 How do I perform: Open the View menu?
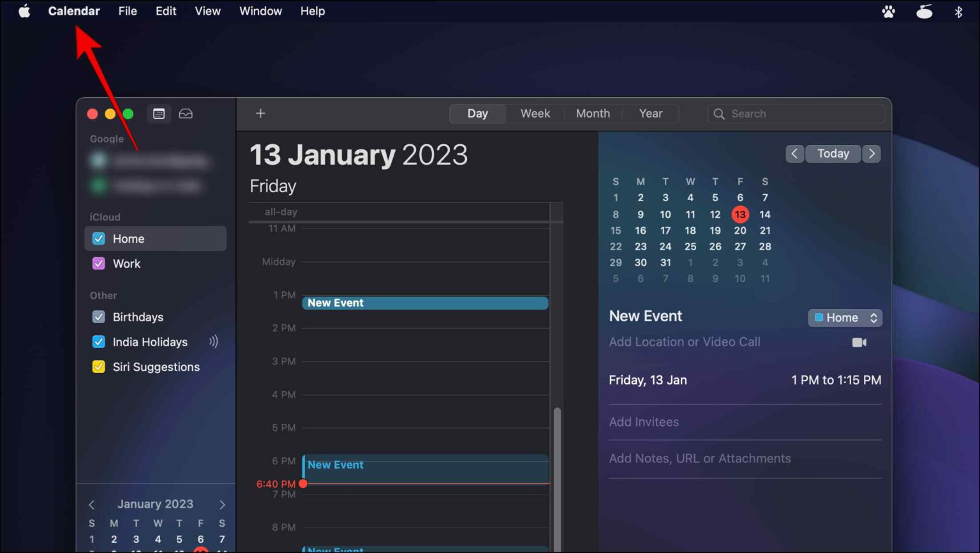(x=207, y=11)
